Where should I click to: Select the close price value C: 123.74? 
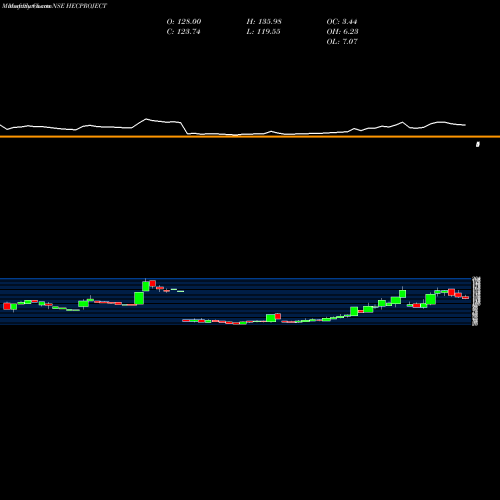pyautogui.click(x=183, y=32)
